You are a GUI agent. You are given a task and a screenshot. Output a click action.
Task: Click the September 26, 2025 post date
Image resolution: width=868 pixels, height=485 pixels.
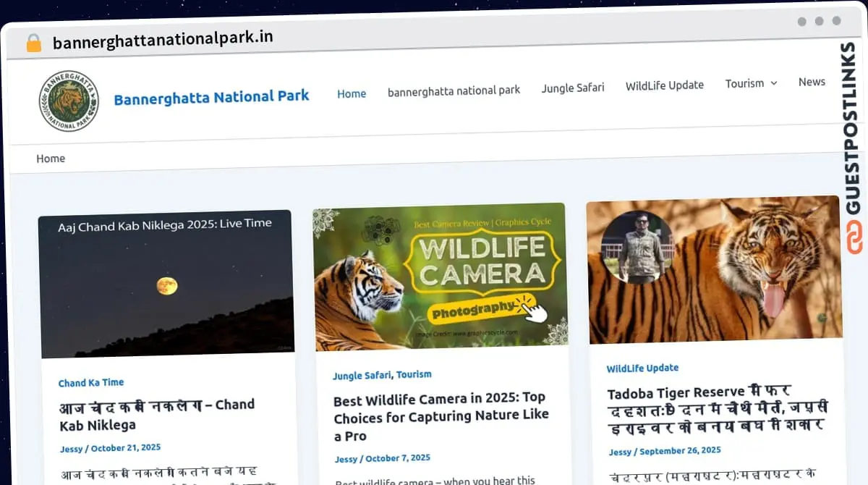tap(680, 450)
